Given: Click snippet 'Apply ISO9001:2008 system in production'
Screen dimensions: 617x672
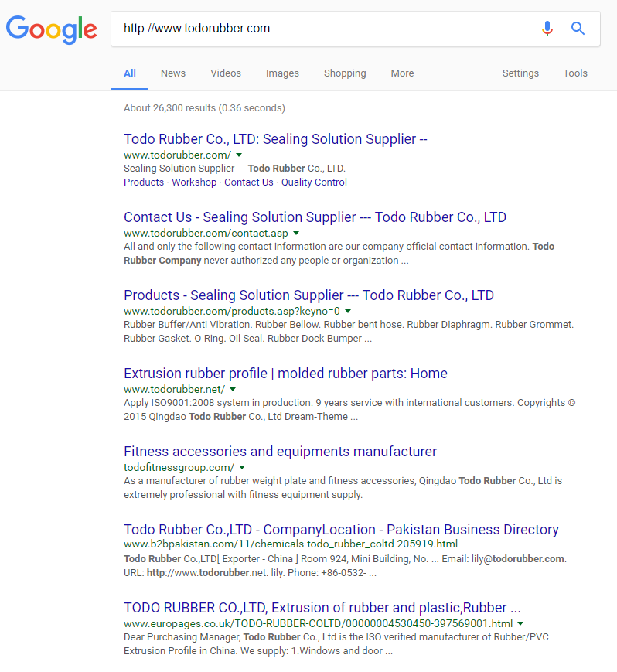Looking at the screenshot, I should 349,410.
